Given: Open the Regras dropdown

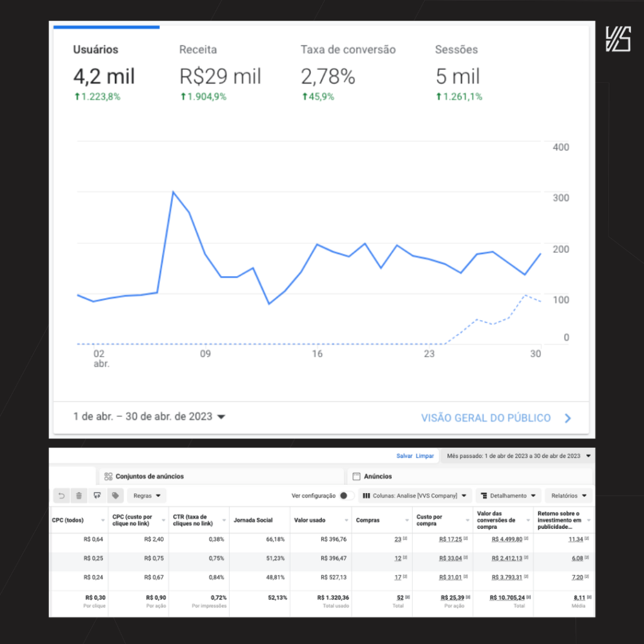Looking at the screenshot, I should click(147, 496).
